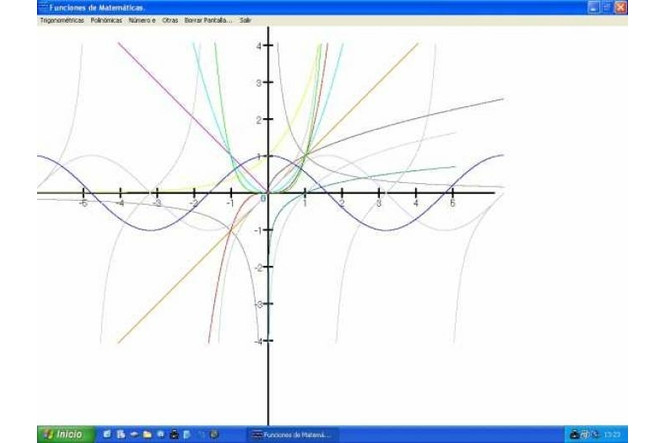Open the Trigonométricas menu

click(61, 20)
